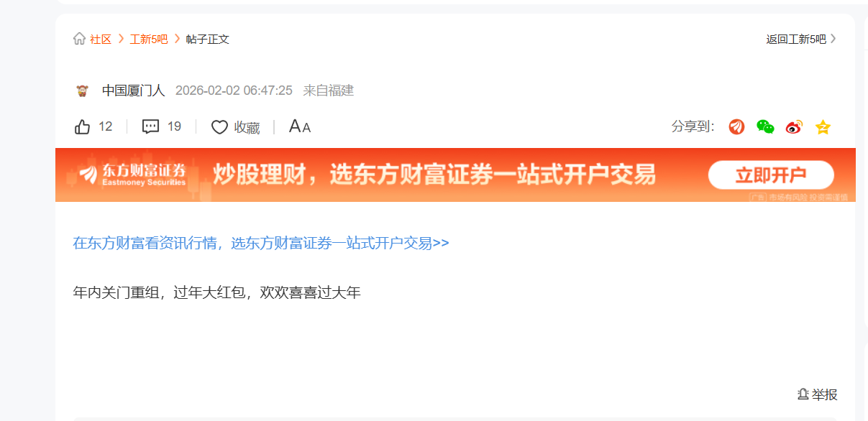Open the profile of 中国厦门人 via the username
Image resolution: width=868 pixels, height=421 pixels.
tap(134, 91)
